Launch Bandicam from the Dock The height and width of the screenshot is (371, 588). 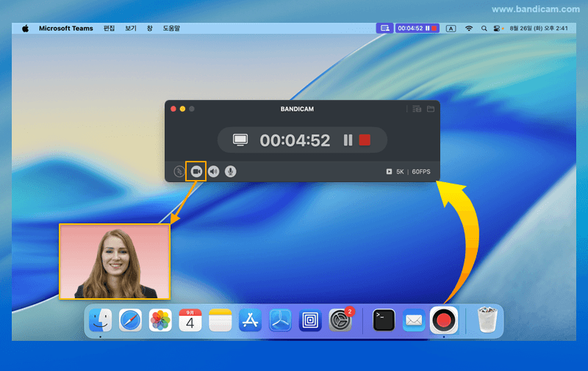click(x=443, y=320)
